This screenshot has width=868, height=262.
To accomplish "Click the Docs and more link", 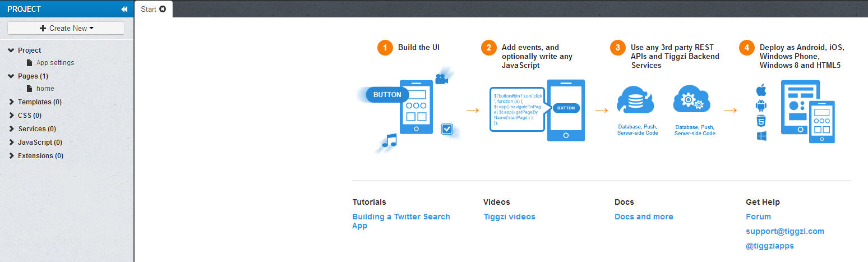I will pos(644,217).
